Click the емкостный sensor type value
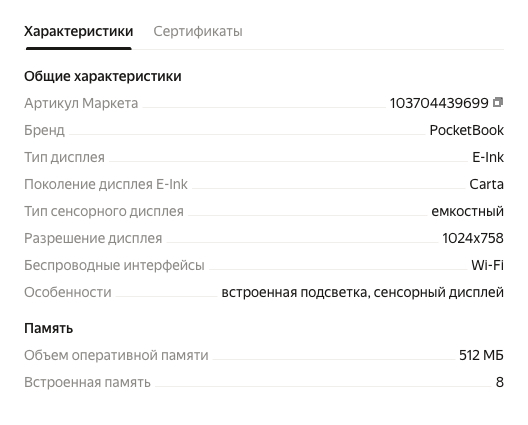Screen dimensions: 528x425 pos(468,211)
